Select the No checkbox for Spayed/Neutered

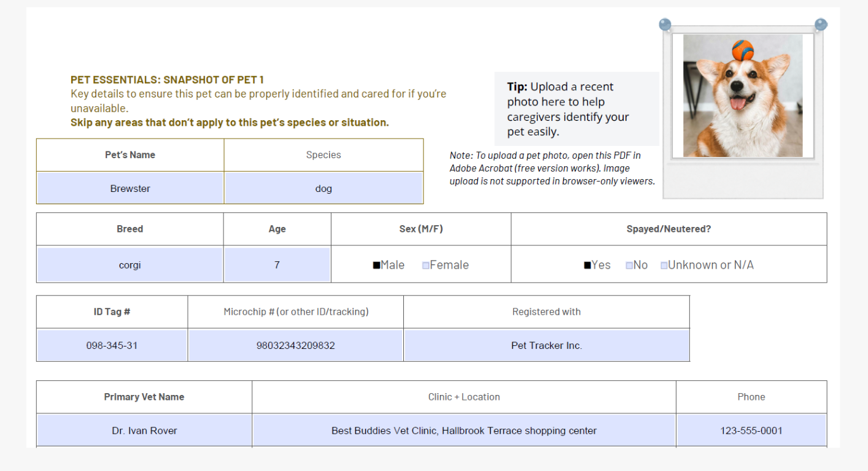(x=629, y=266)
